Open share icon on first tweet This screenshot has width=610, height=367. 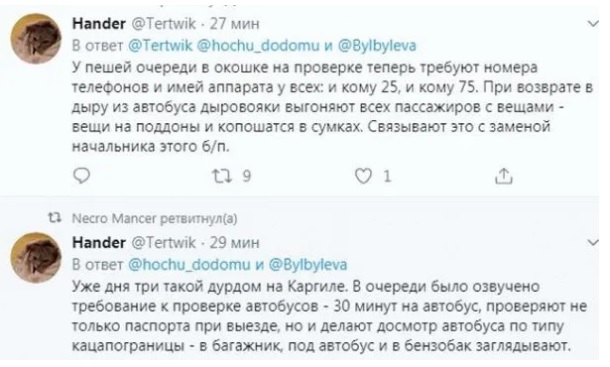(x=504, y=176)
